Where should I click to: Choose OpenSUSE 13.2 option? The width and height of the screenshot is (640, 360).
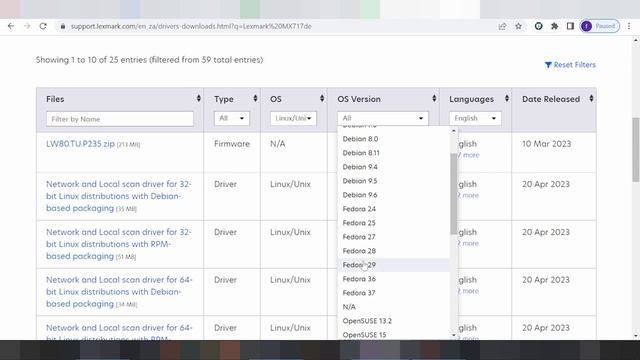click(393, 321)
